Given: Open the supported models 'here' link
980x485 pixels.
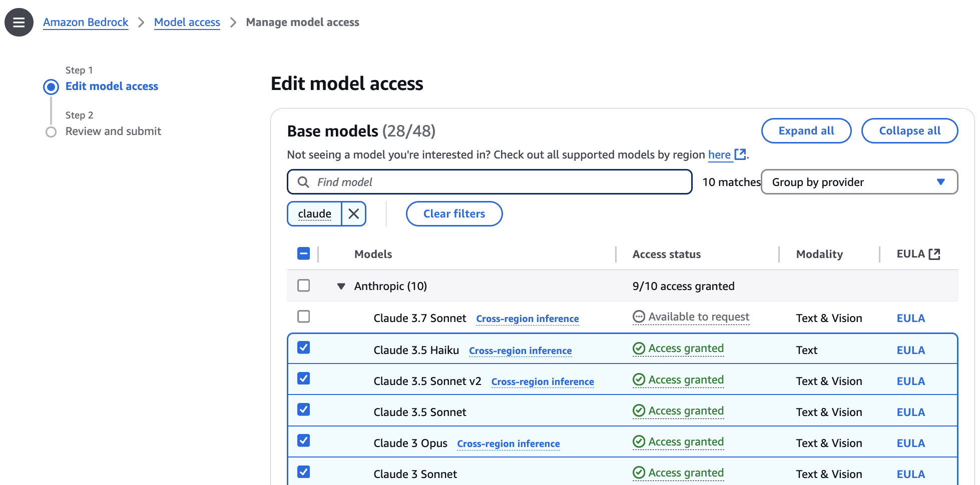Looking at the screenshot, I should [x=719, y=155].
